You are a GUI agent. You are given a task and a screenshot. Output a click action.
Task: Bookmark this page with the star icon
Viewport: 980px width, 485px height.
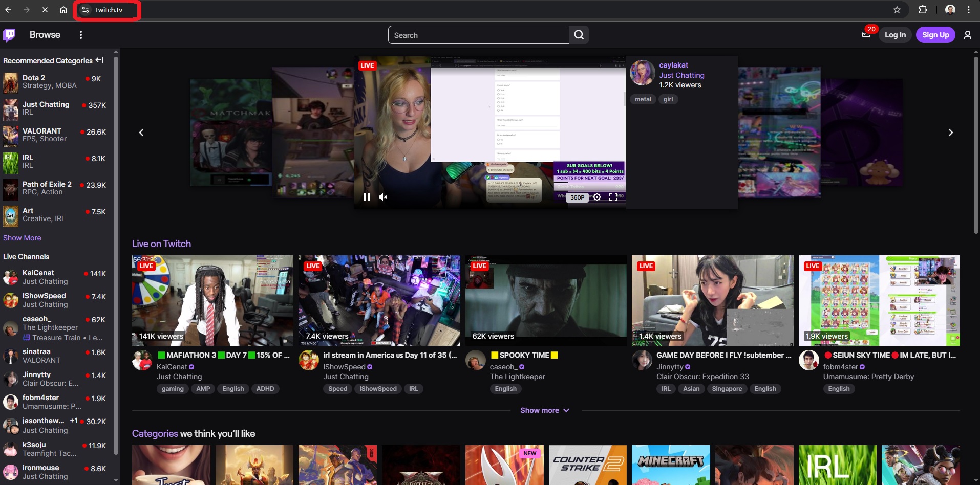click(x=897, y=10)
